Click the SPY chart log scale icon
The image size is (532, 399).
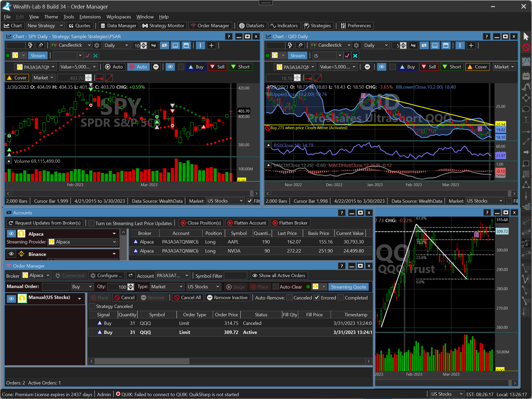pyautogui.click(x=154, y=45)
